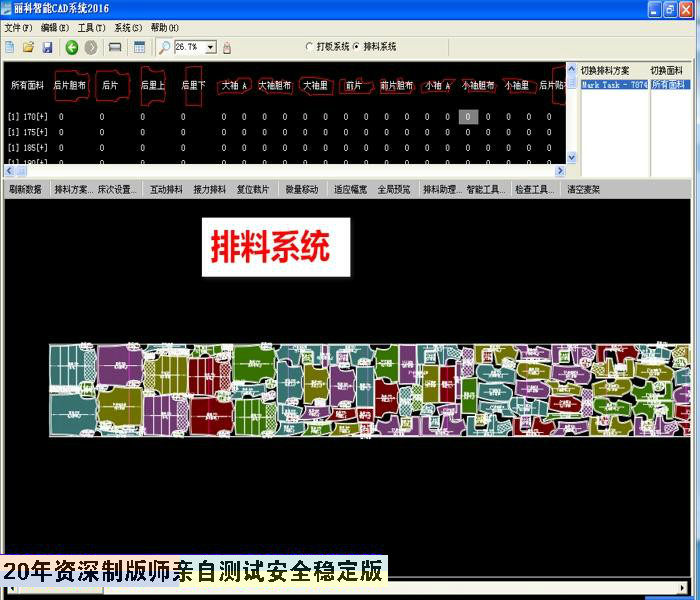Open the 26.7% zoom dropdown arrow

point(211,47)
